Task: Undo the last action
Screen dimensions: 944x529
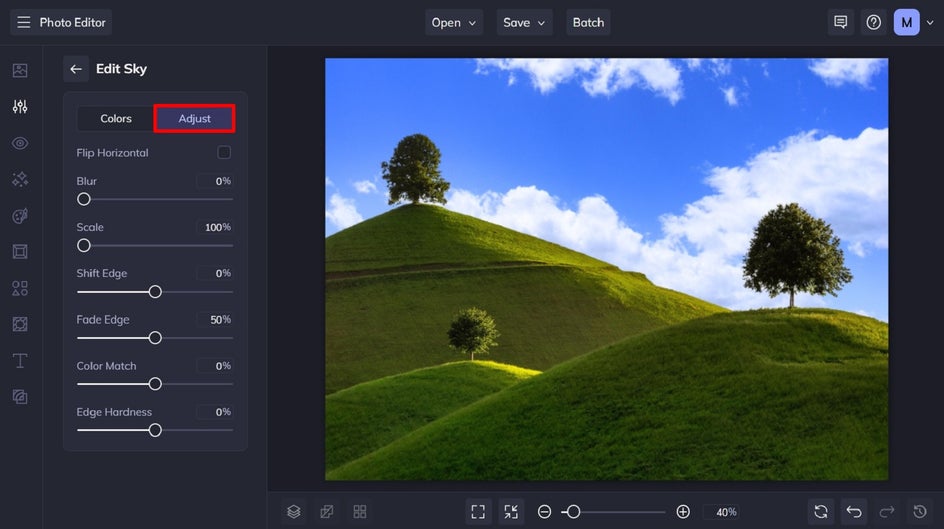Action: tap(854, 512)
